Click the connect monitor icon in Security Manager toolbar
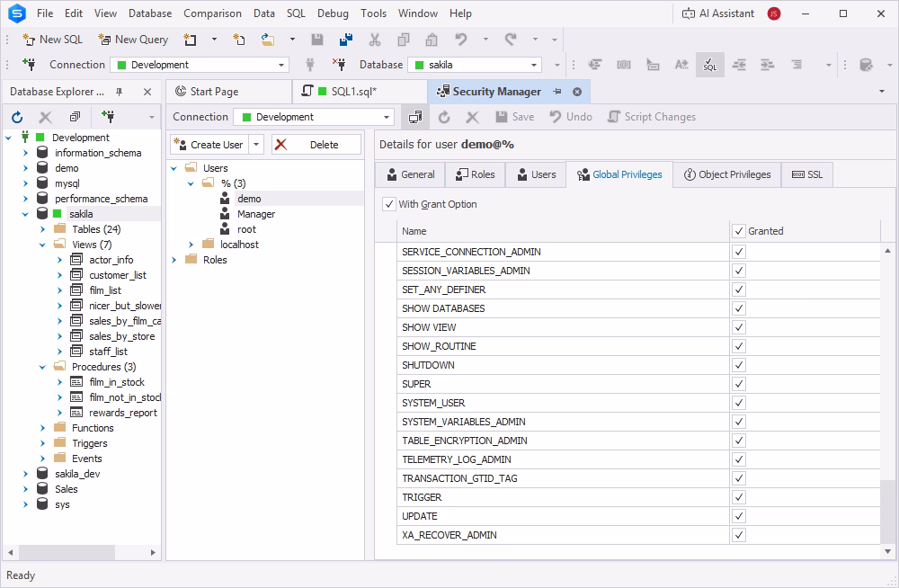899x588 pixels. click(415, 117)
